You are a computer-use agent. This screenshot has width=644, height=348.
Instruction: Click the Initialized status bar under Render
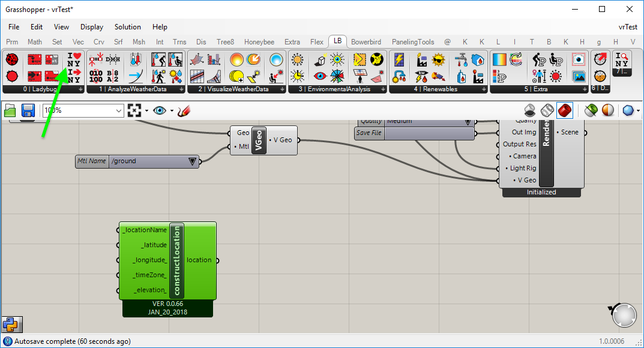coord(541,192)
